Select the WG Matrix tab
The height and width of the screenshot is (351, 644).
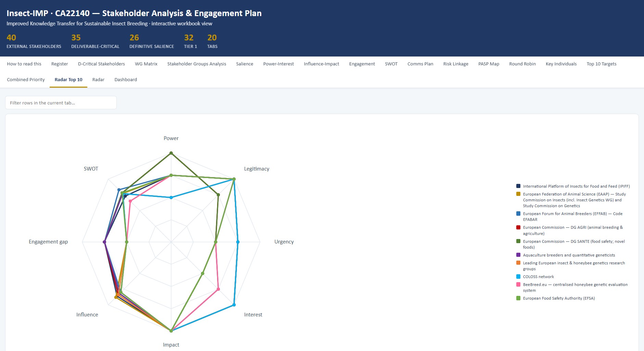(x=146, y=64)
